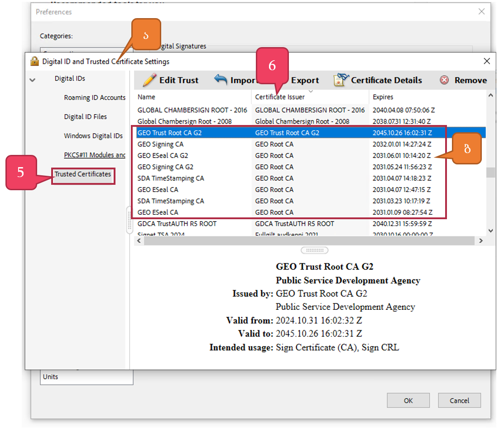Select Digital ID Files in the tree
This screenshot has width=504, height=428.
pos(85,117)
